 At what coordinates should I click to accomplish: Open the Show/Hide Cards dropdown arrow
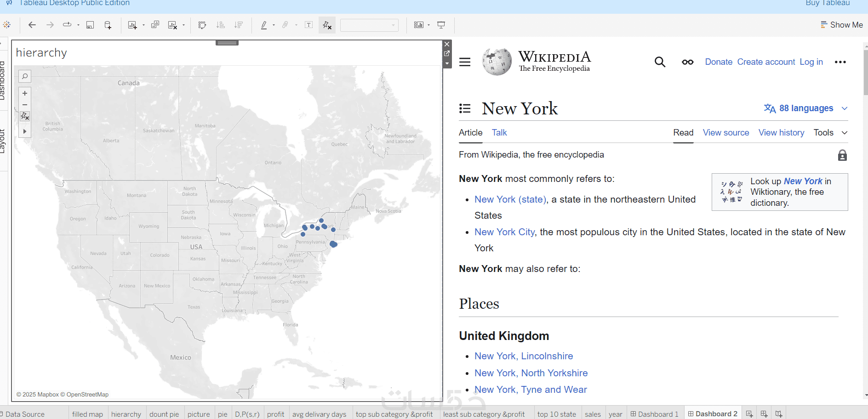tap(429, 25)
